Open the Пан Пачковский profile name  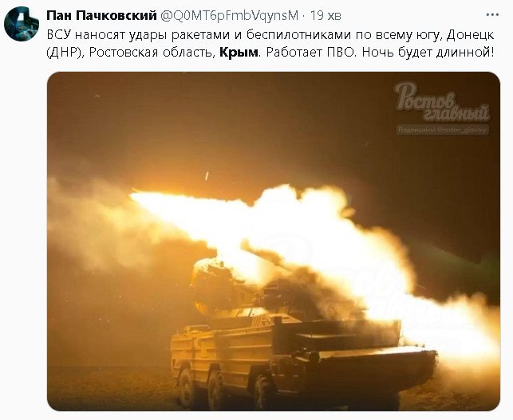pos(101,15)
